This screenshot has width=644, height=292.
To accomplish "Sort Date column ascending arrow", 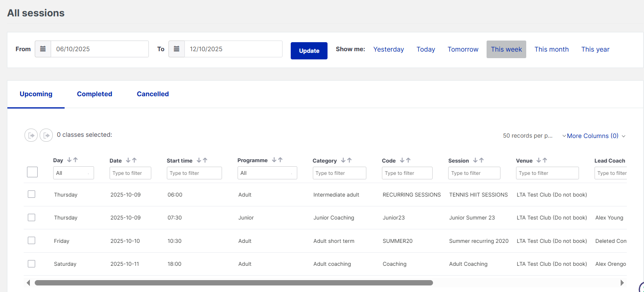I will coord(135,160).
